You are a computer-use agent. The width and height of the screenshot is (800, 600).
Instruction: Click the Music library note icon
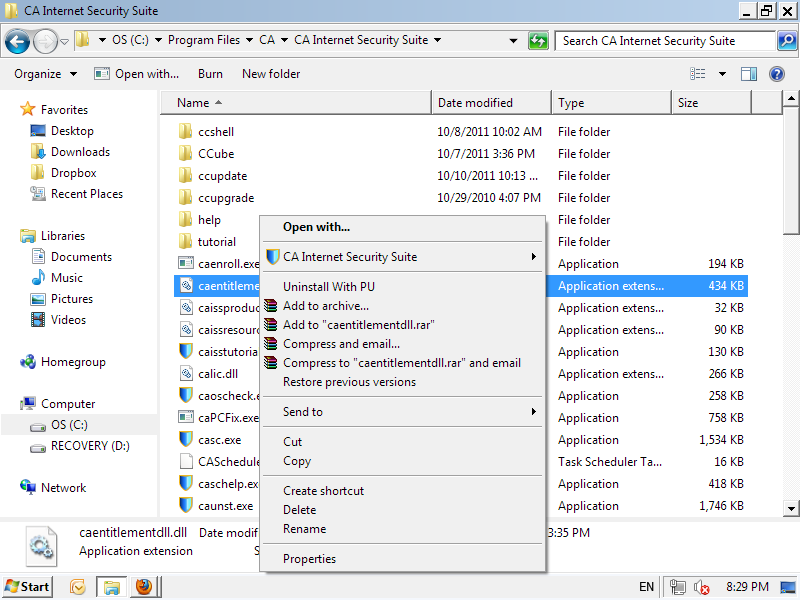[38, 278]
